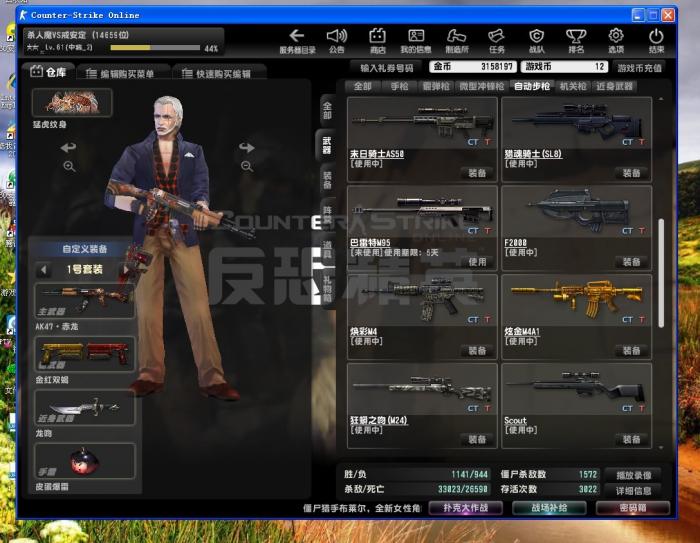Click weapon list scroll-up arrow
Image resolution: width=700 pixels, height=543 pixels.
point(661,99)
